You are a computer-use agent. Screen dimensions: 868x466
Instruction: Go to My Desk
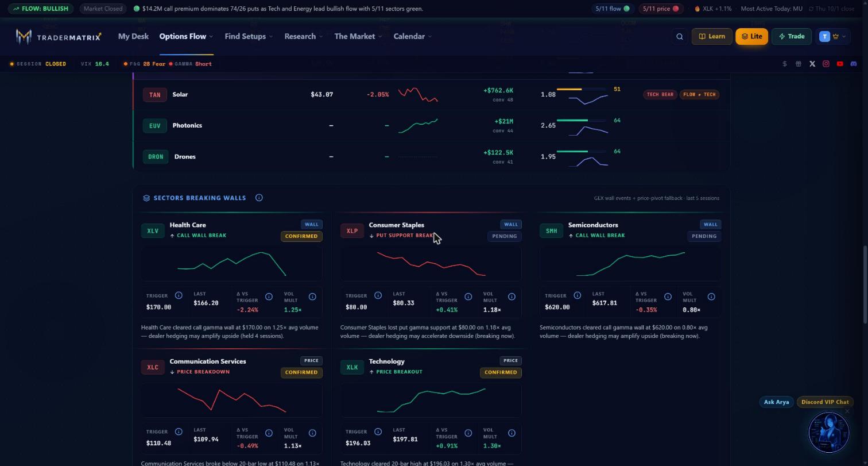(x=133, y=36)
